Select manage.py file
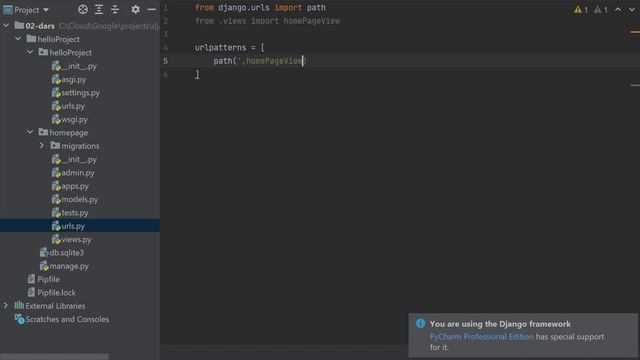Viewport: 640px width, 360px height. (64, 266)
